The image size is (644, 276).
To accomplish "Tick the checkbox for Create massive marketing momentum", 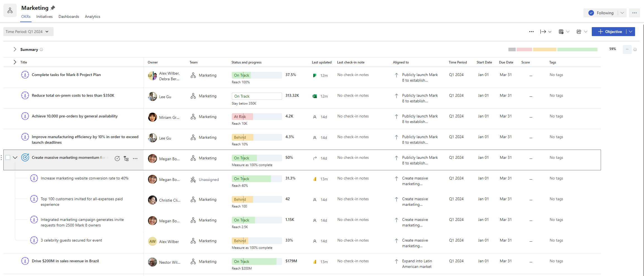I will (x=8, y=157).
